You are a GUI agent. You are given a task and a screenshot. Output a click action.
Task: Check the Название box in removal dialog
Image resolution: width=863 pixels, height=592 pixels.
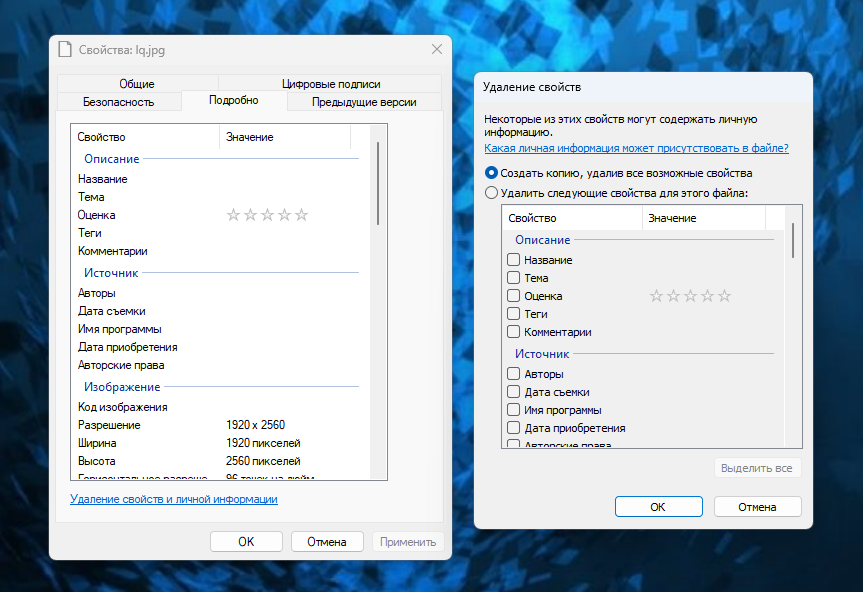[x=514, y=260]
